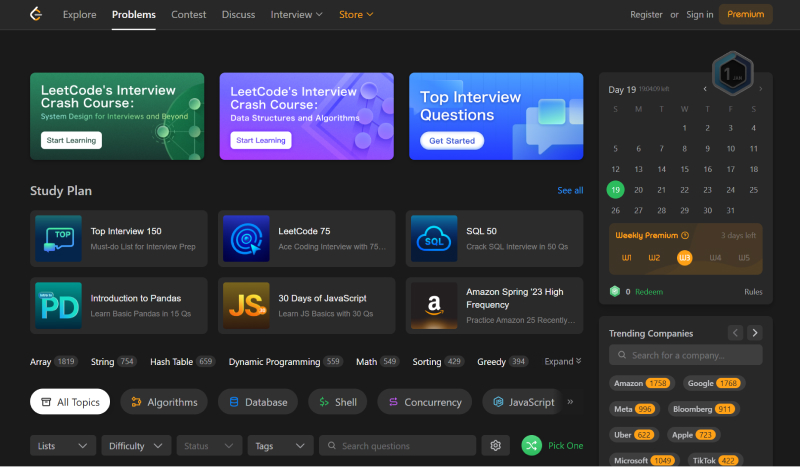Click the Search for a company field
Screen dimensions: 800x467
click(685, 355)
